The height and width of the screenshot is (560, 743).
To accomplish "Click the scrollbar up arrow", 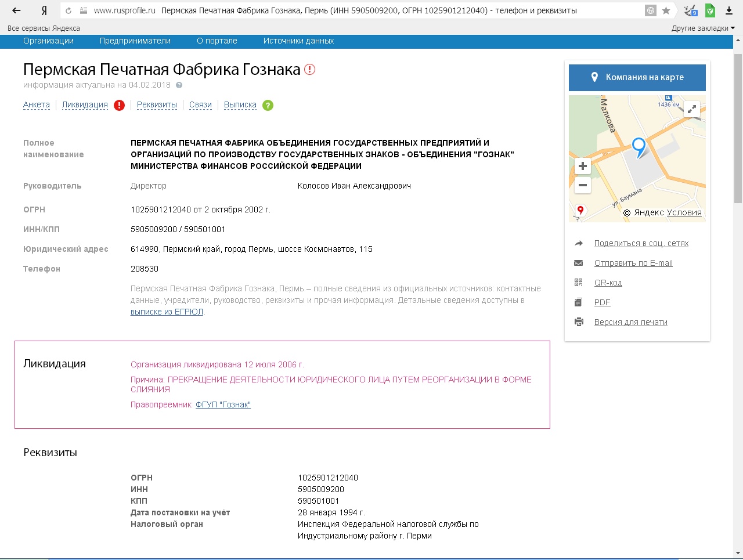I will pos(738,40).
